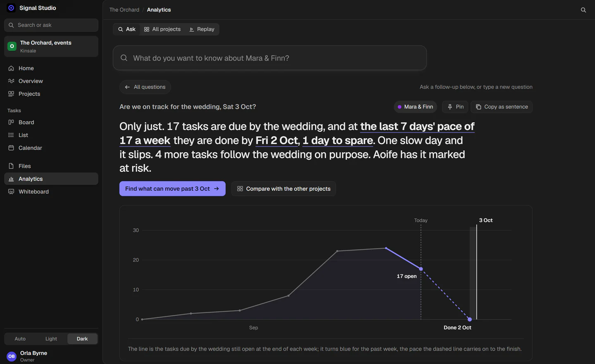
Task: Open the Board view icon
Action: (x=11, y=122)
